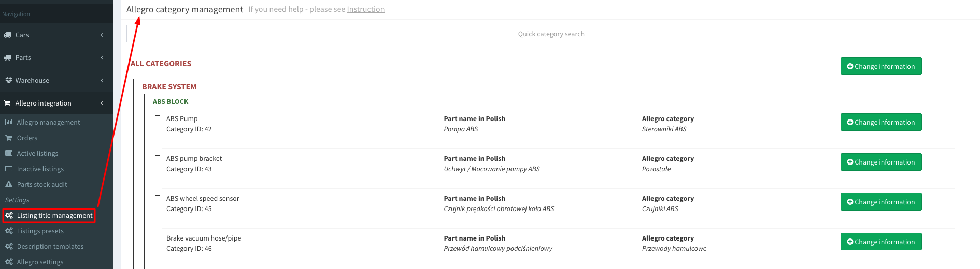Click the Allegro integration cart icon
This screenshot has height=269, width=980.
click(8, 103)
